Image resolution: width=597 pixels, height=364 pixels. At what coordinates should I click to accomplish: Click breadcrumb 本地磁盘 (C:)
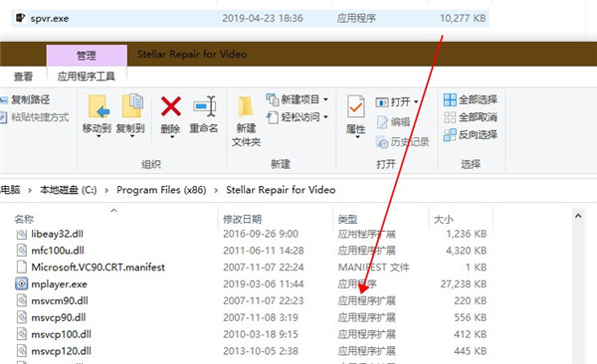click(x=68, y=190)
